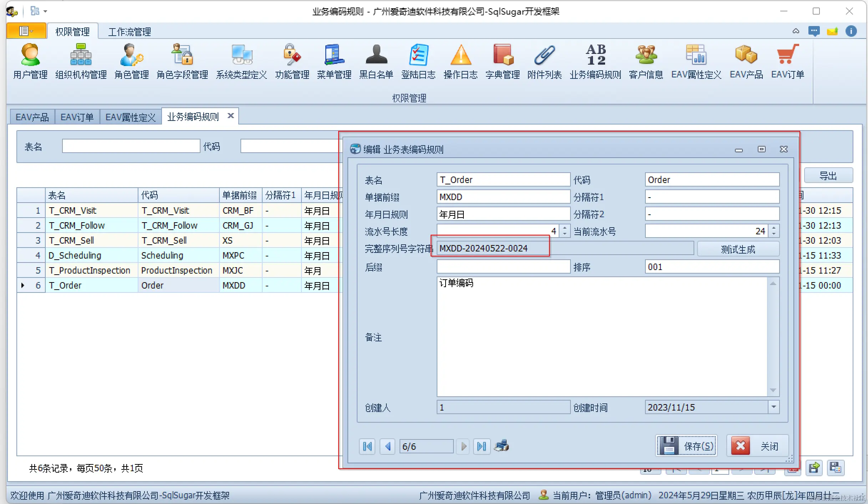868x504 pixels.
Task: Click the print icon in dialog navigator
Action: [x=501, y=446]
